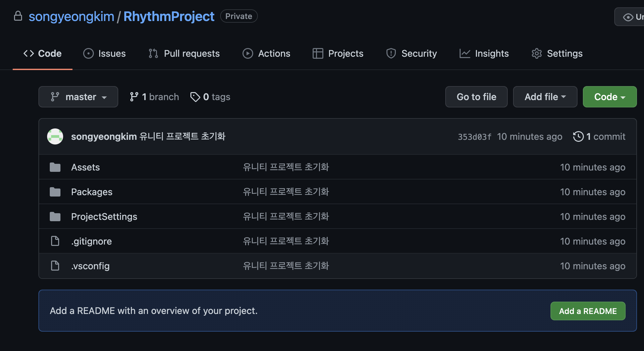Click the Actions play icon
Screen dimensions: 644x351
tap(248, 53)
